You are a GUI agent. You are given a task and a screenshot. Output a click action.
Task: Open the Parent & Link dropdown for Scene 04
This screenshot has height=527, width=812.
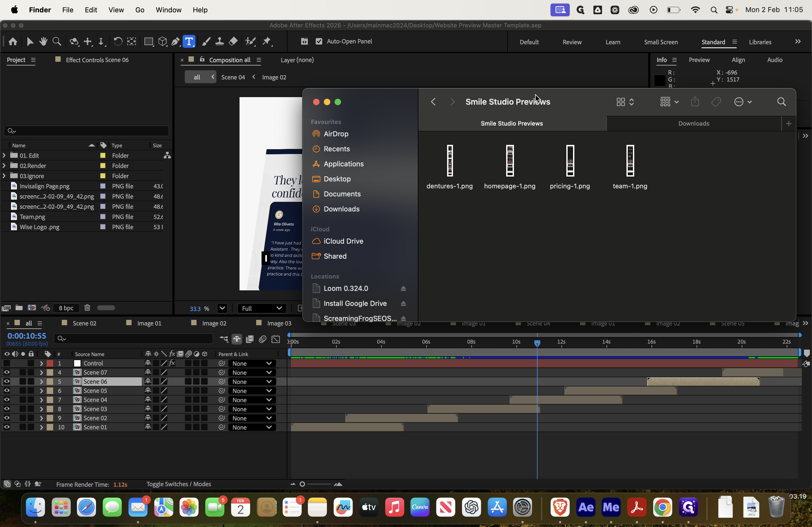[x=252, y=400]
